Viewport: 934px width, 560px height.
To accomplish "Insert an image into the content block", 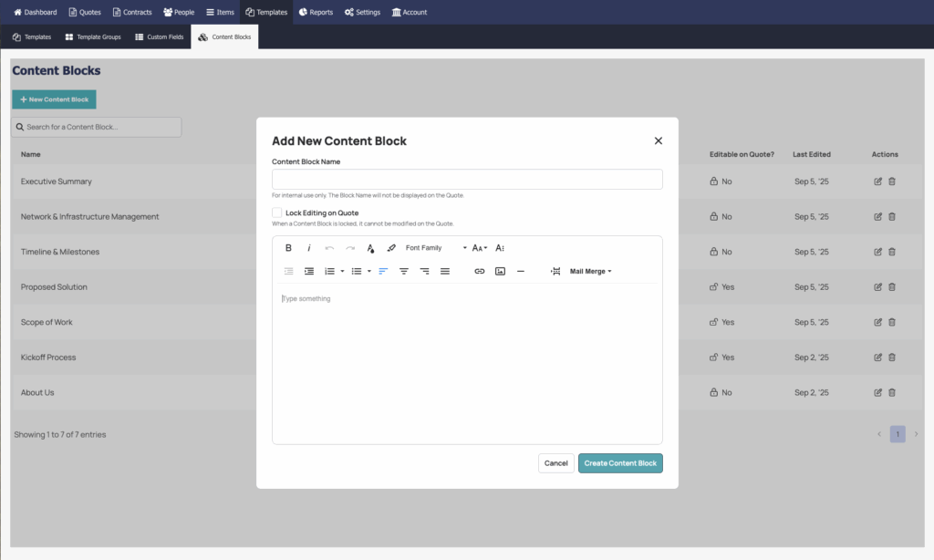I will (x=500, y=272).
